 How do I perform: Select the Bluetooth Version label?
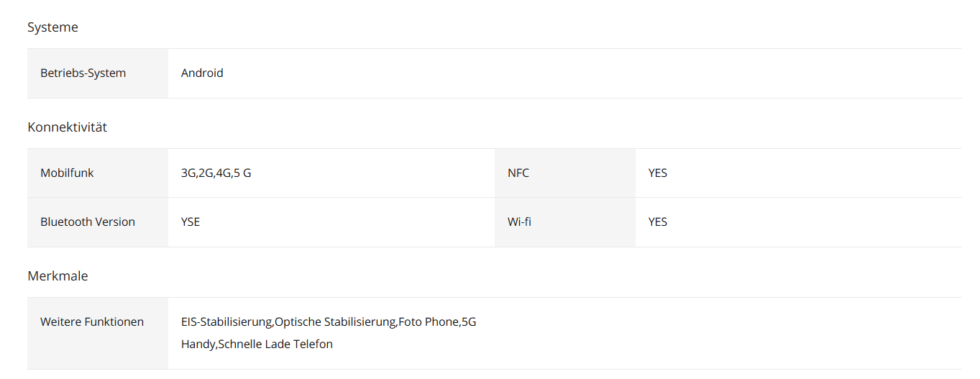[x=88, y=222]
